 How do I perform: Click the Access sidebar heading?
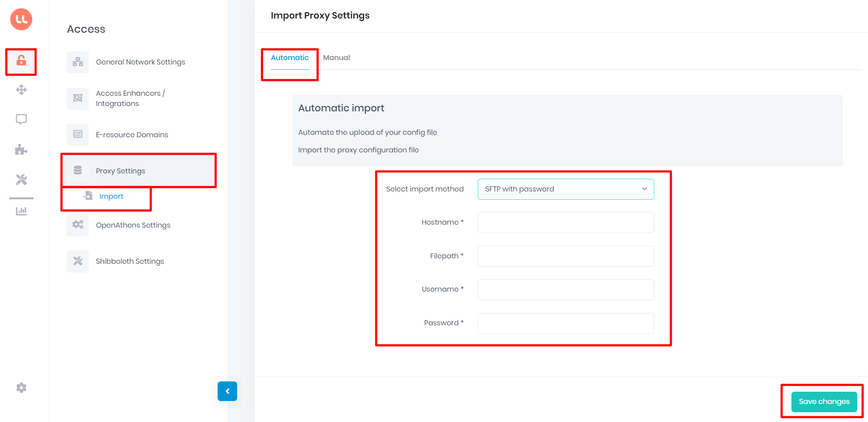pyautogui.click(x=86, y=29)
